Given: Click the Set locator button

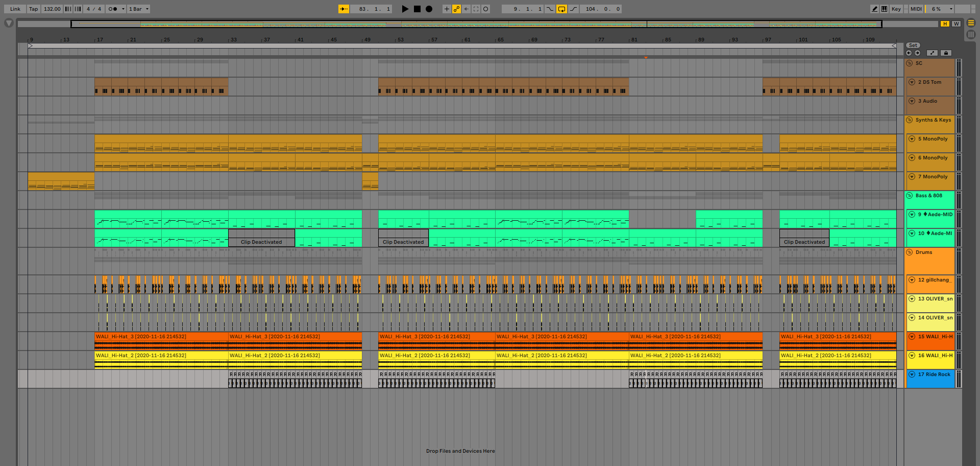Looking at the screenshot, I should [913, 45].
